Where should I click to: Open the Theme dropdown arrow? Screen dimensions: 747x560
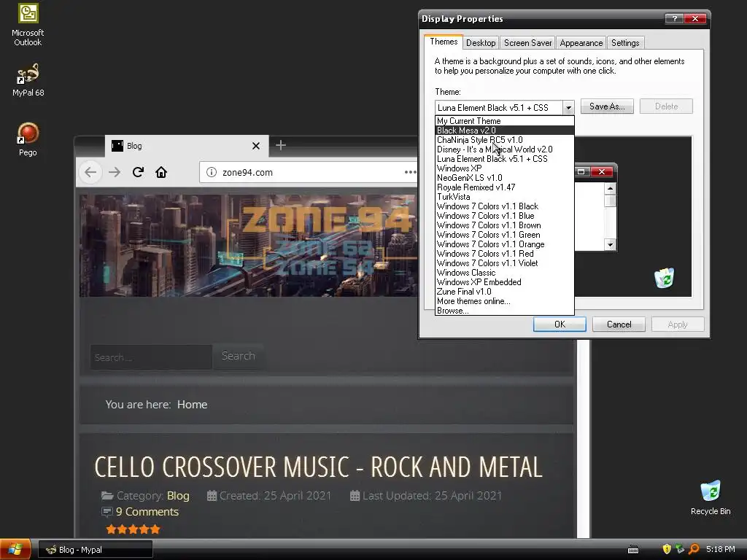(568, 108)
